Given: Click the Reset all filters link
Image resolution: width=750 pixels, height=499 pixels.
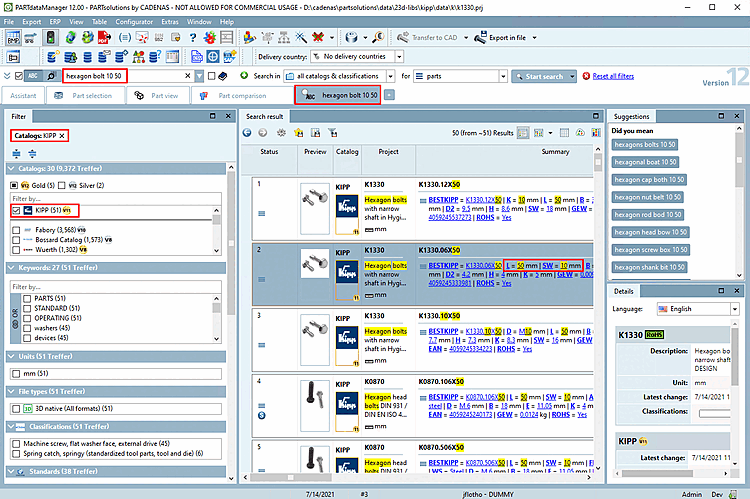Looking at the screenshot, I should point(613,76).
